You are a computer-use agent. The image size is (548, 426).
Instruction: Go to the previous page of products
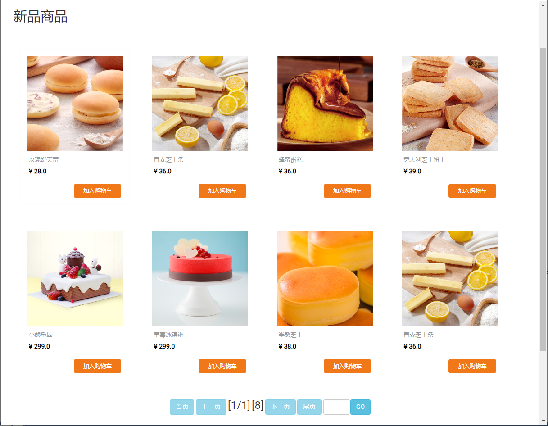pos(211,407)
